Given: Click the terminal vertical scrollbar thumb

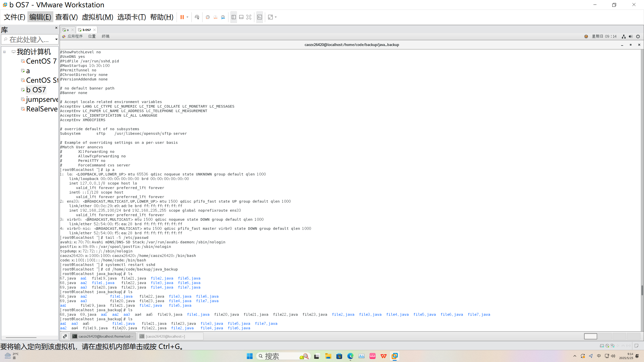Looking at the screenshot, I should tap(642, 290).
